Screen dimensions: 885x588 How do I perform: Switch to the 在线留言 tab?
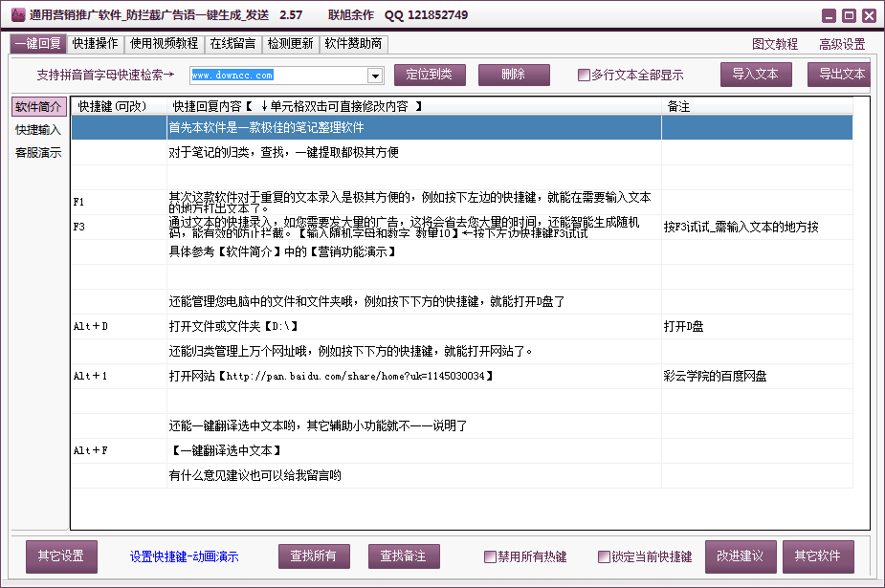(x=235, y=43)
